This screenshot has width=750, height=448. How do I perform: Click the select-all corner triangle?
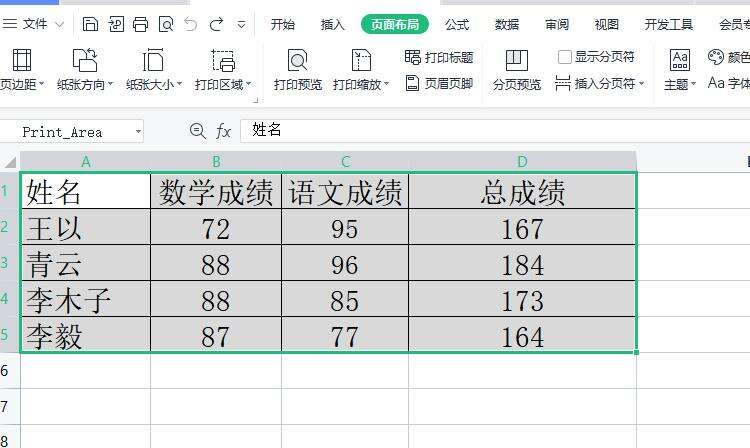pyautogui.click(x=10, y=163)
